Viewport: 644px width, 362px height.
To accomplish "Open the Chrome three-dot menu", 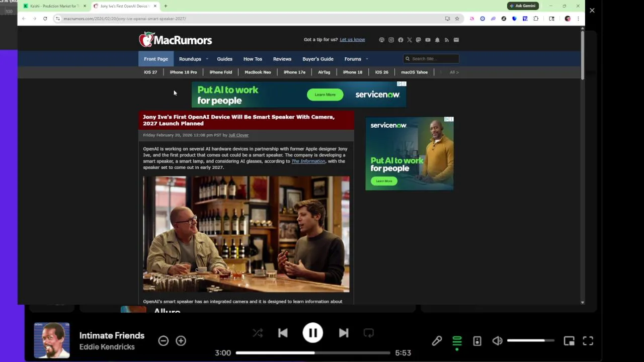I will 578,19.
